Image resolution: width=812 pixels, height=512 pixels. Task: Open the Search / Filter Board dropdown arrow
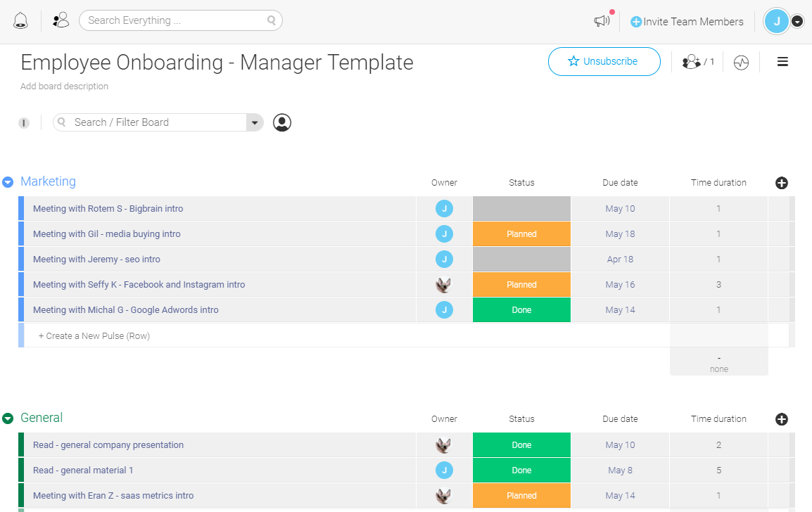(254, 122)
